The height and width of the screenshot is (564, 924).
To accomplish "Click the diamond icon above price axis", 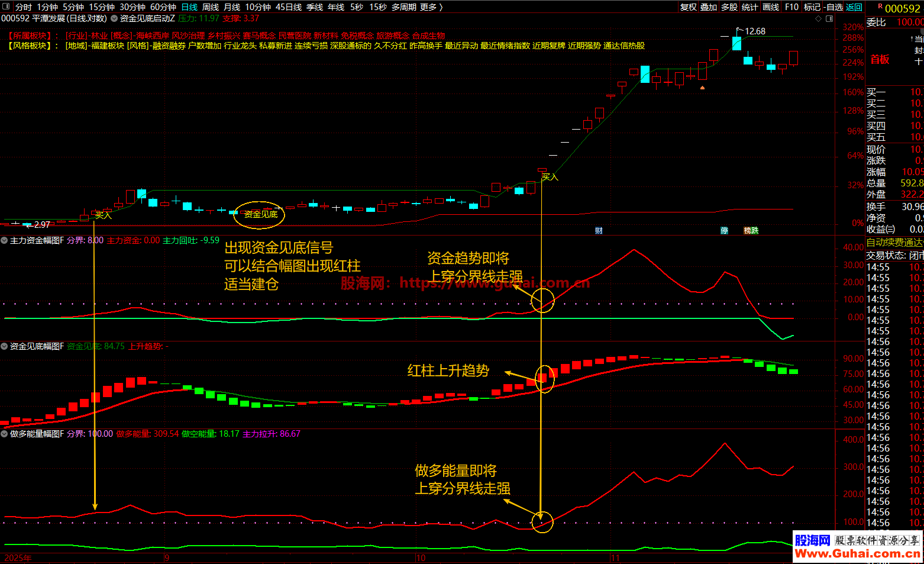I will [x=819, y=19].
